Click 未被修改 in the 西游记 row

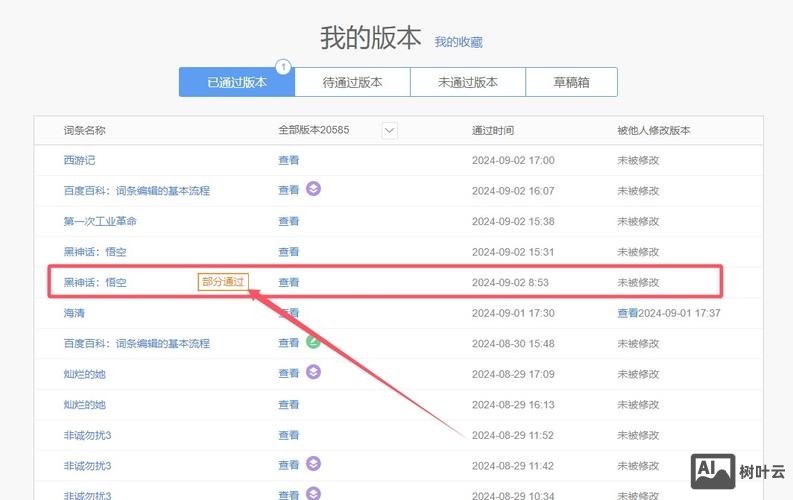(x=638, y=160)
